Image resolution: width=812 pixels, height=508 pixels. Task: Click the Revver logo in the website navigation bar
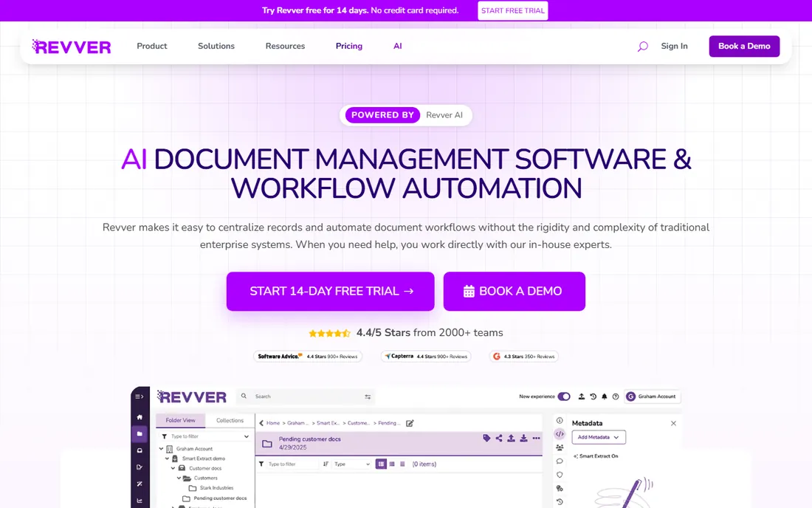tap(72, 47)
